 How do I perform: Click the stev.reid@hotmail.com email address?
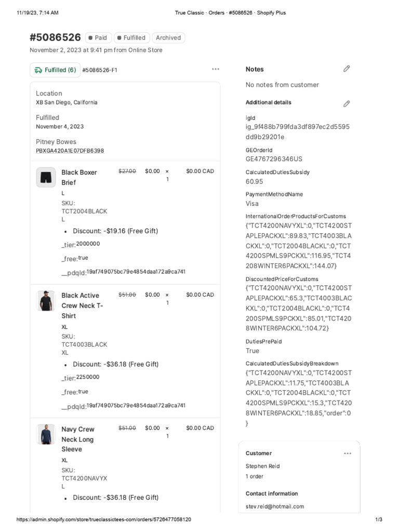click(274, 507)
